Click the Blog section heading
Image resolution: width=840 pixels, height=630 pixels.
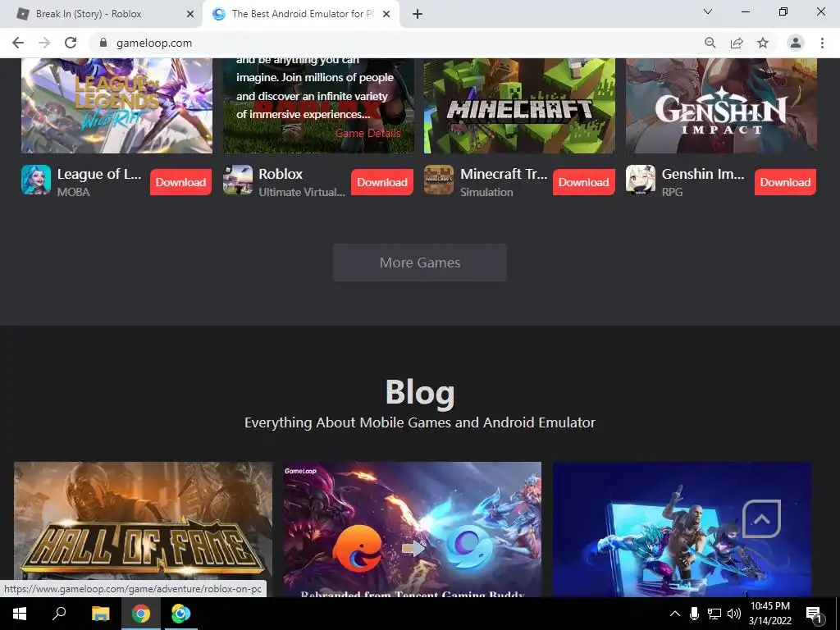[420, 392]
